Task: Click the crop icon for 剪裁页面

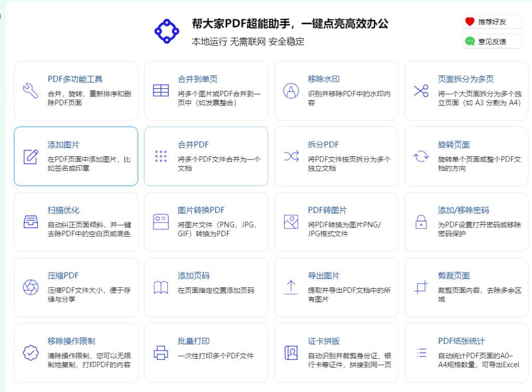Action: click(x=421, y=287)
